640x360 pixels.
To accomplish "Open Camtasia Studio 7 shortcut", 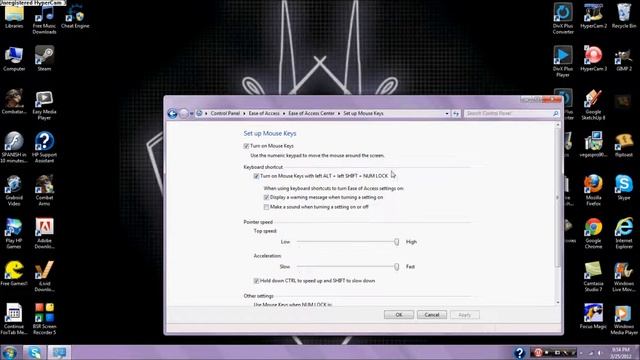I will tap(593, 277).
